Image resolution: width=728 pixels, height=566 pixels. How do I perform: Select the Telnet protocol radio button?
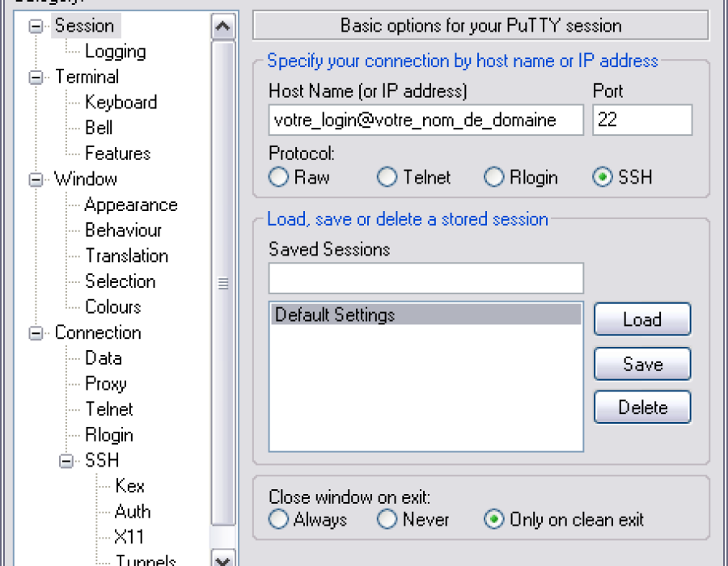(x=387, y=177)
